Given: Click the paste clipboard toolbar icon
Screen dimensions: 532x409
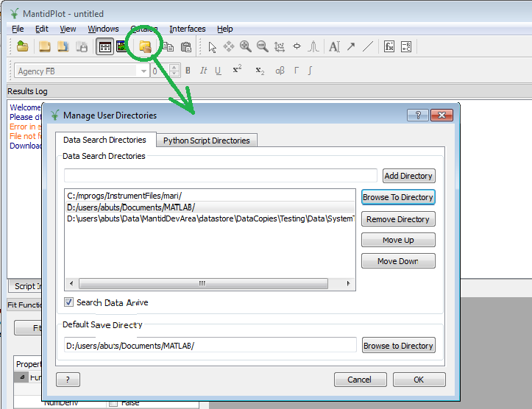Looking at the screenshot, I should (186, 46).
